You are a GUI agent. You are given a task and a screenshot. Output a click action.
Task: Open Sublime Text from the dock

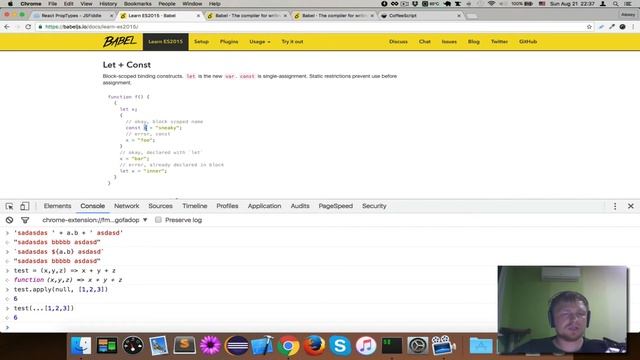pos(184,346)
